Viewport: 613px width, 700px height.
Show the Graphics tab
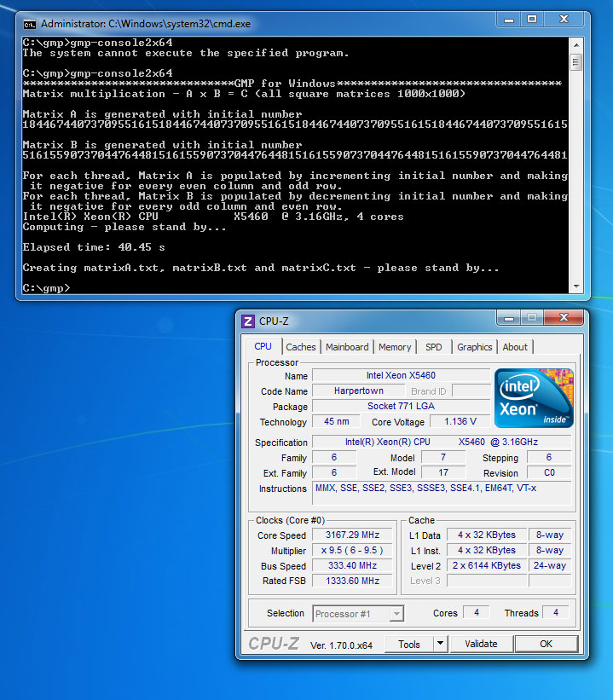474,347
